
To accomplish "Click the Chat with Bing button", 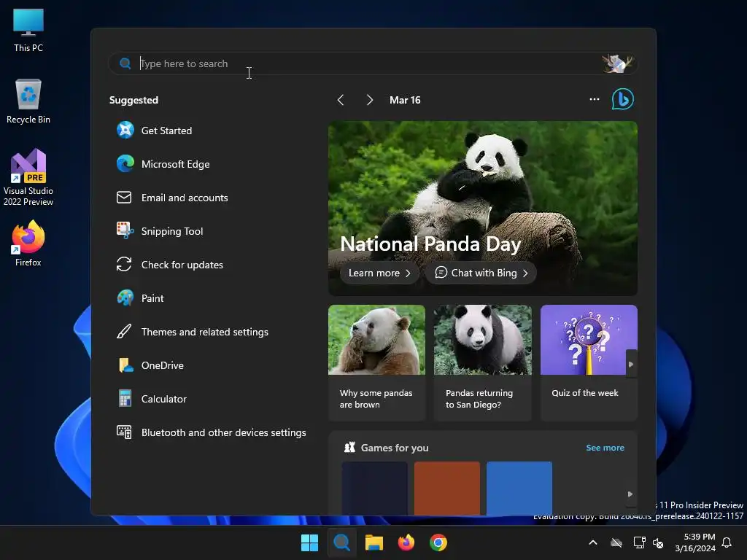I will pos(481,273).
